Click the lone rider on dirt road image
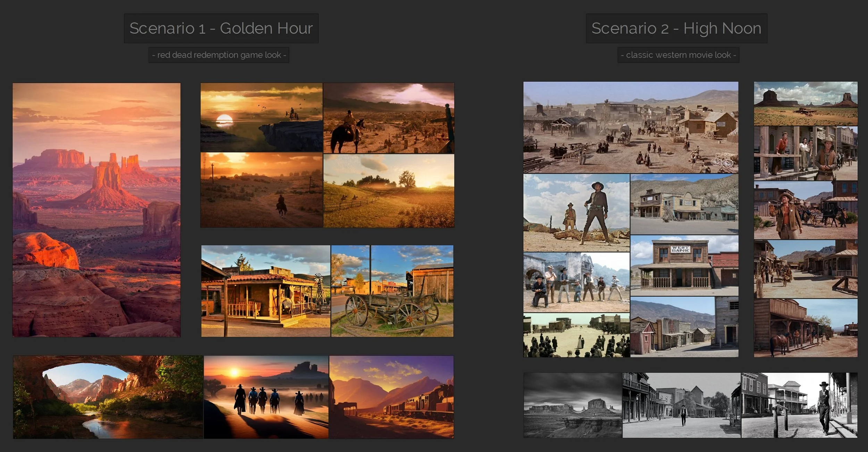This screenshot has width=868, height=452. 261,190
